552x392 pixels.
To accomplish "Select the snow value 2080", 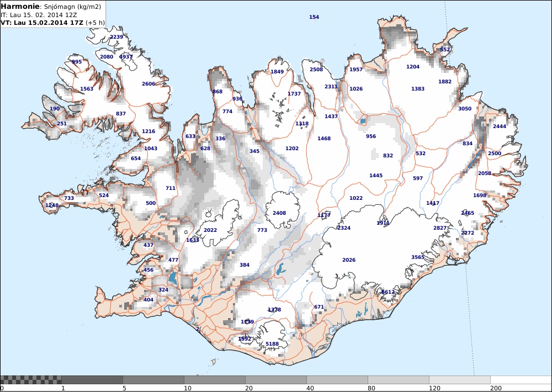I will tap(107, 57).
